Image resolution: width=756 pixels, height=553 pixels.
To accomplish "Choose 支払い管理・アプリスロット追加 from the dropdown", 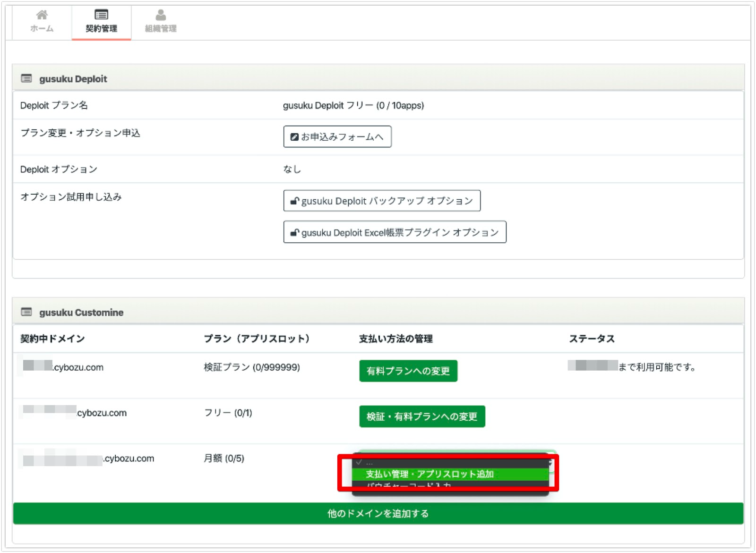I will pyautogui.click(x=450, y=474).
